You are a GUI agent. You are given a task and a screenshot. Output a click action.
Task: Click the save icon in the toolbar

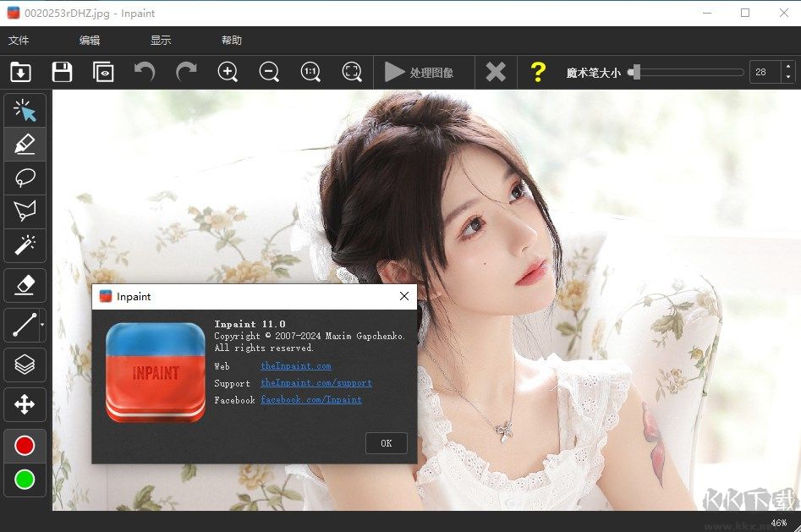point(62,72)
